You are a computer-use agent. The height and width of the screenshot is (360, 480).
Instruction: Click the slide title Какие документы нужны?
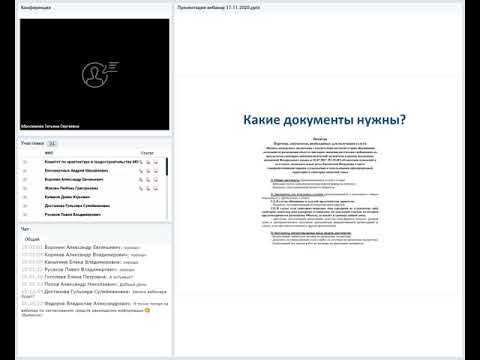click(x=324, y=120)
